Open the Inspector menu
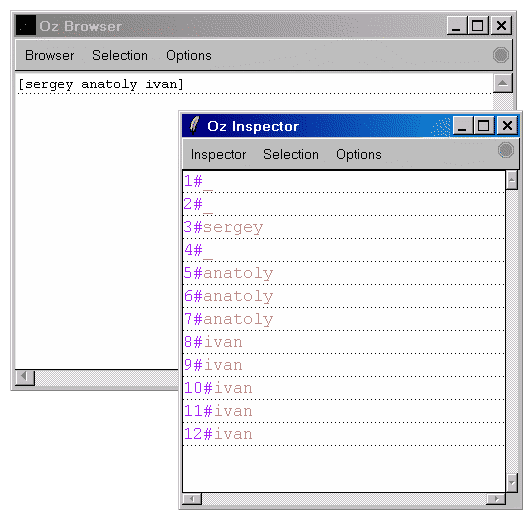 [218, 154]
